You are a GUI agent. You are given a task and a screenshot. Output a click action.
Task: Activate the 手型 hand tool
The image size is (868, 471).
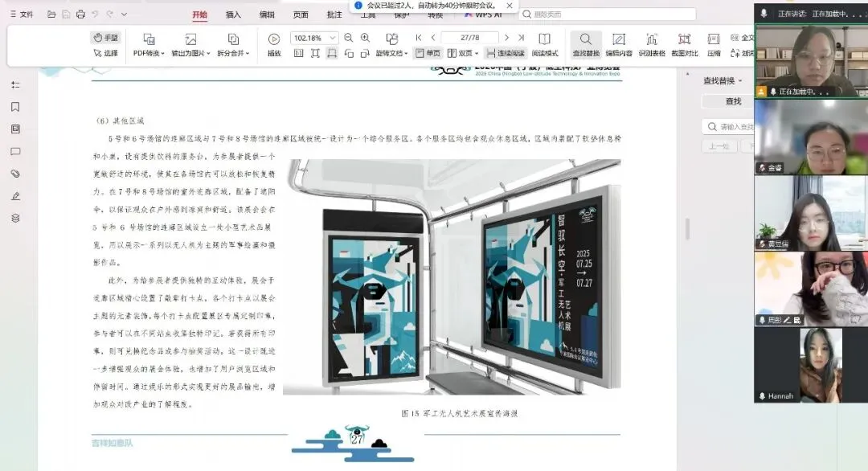coord(106,38)
